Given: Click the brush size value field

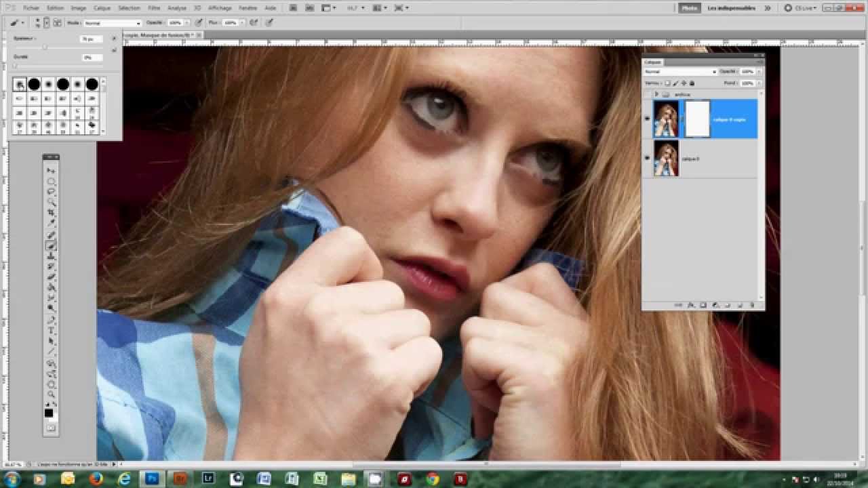Looking at the screenshot, I should [91, 39].
